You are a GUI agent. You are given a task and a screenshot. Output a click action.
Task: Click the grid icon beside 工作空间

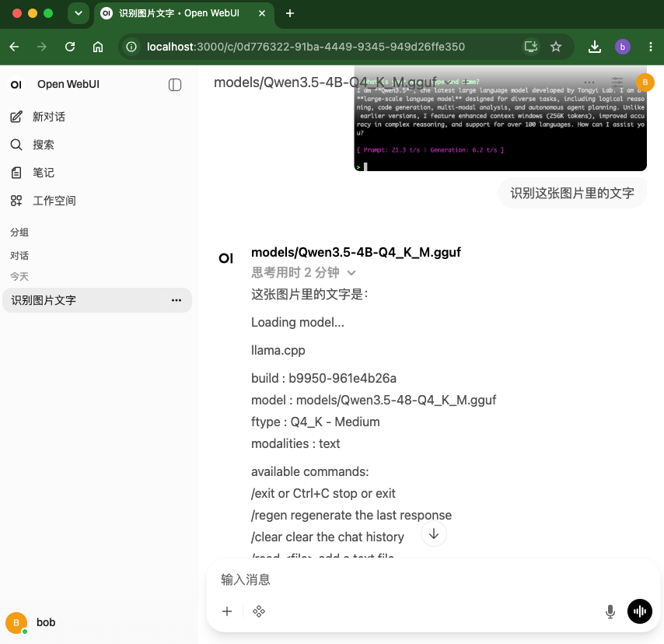pyautogui.click(x=16, y=201)
